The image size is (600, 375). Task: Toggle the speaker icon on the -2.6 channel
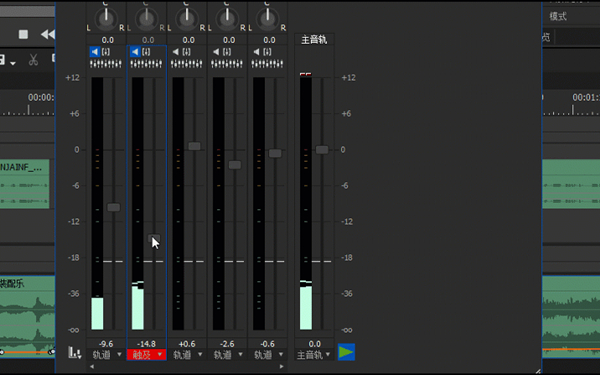coord(216,52)
